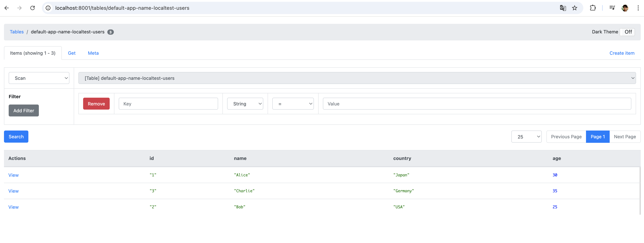
Task: Click the site info icon in address bar
Action: (x=48, y=8)
